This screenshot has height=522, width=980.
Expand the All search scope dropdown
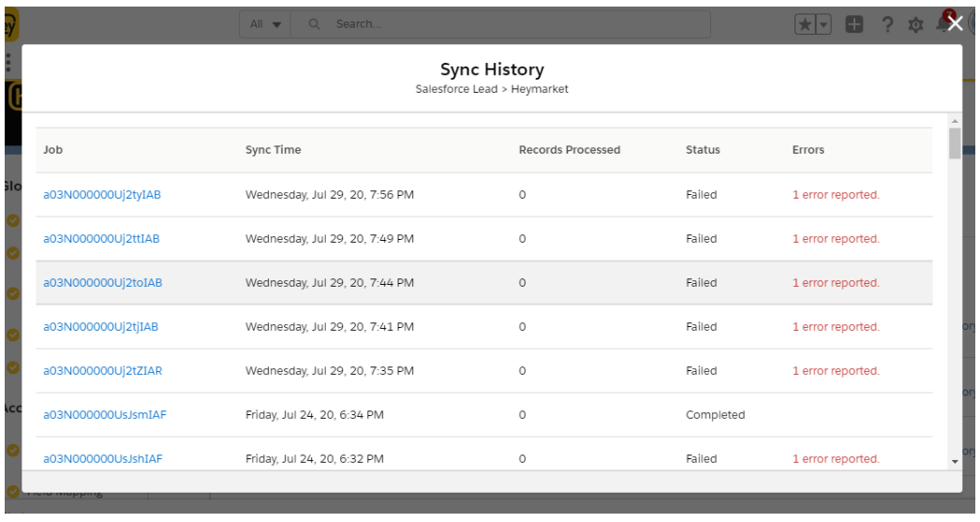[266, 24]
